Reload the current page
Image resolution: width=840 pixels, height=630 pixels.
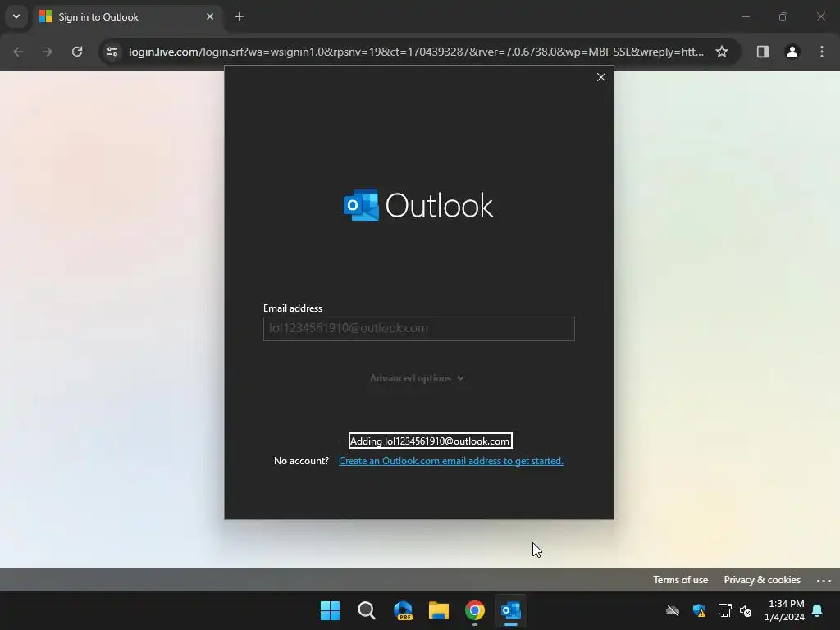77,52
